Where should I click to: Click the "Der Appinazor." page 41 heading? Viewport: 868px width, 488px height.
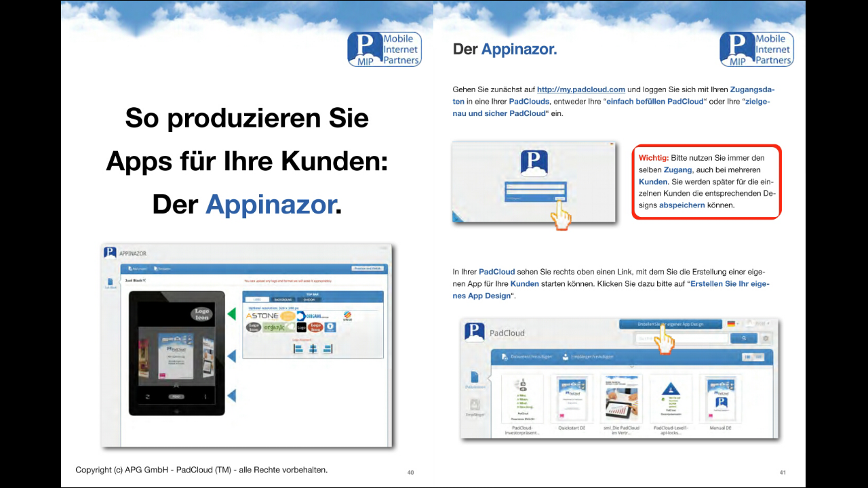505,49
